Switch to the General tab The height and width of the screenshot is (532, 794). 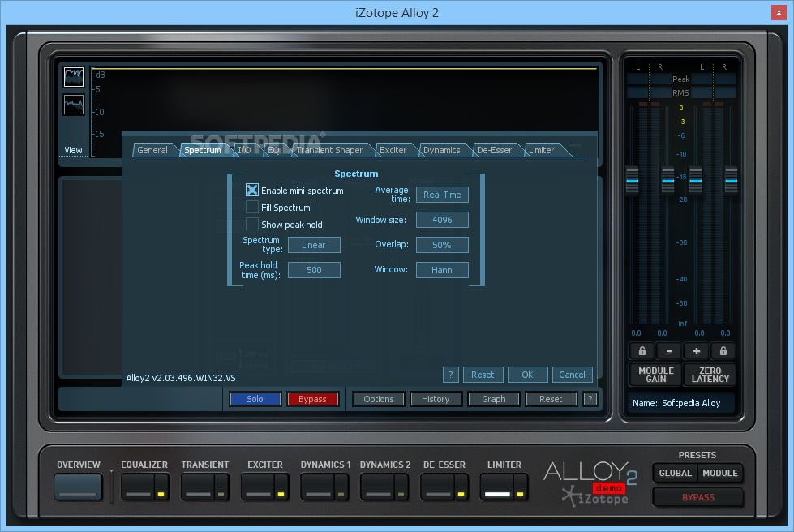[x=152, y=150]
